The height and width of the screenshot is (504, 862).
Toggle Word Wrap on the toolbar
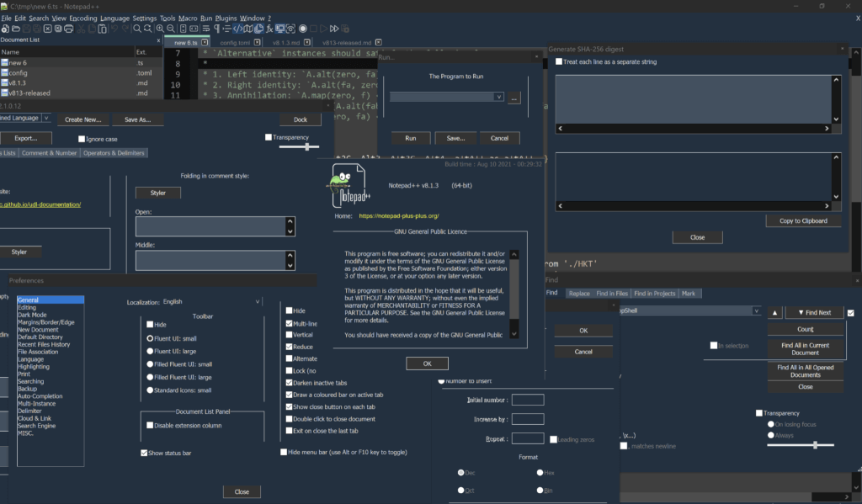pos(205,29)
